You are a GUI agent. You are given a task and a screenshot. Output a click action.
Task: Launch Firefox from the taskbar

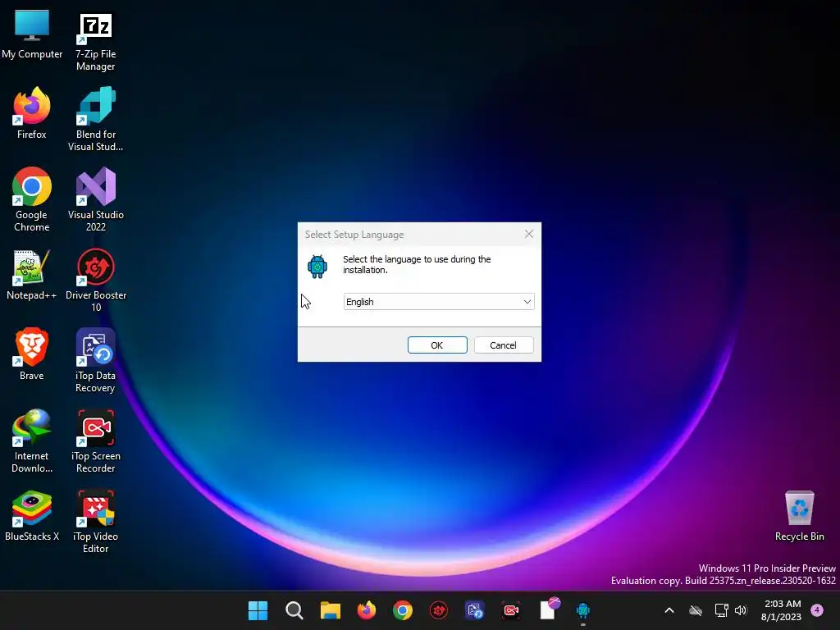tap(367, 610)
